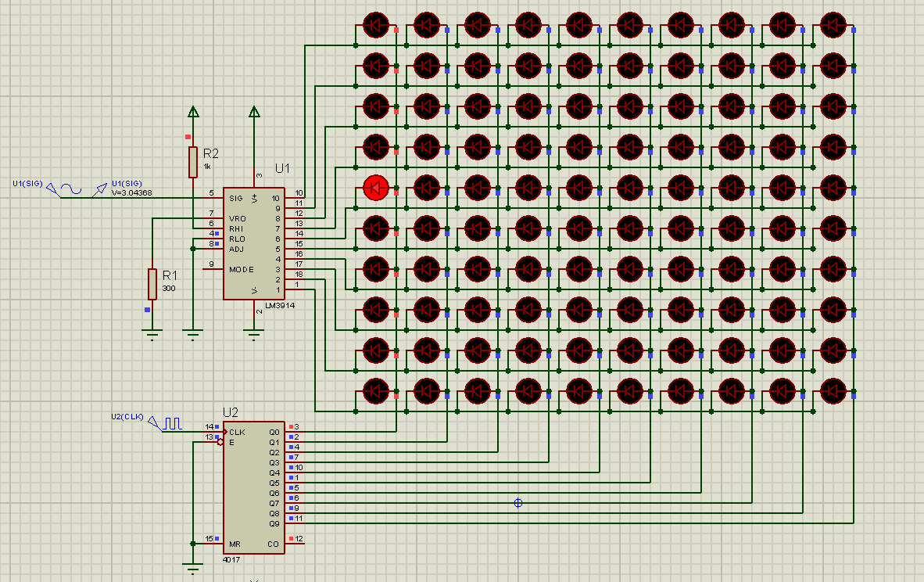Click the 1k resistor value text

click(x=207, y=167)
